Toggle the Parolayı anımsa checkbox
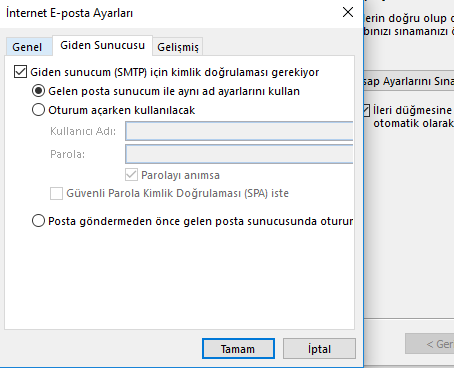Image resolution: width=454 pixels, height=368 pixels. click(131, 175)
